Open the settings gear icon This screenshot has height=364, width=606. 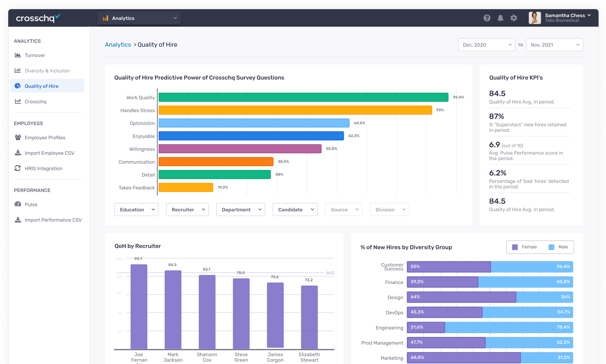513,18
